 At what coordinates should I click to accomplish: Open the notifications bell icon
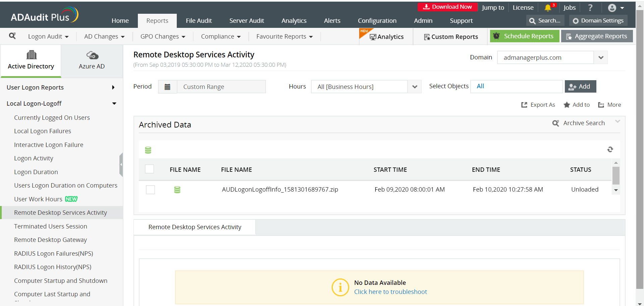(x=548, y=7)
